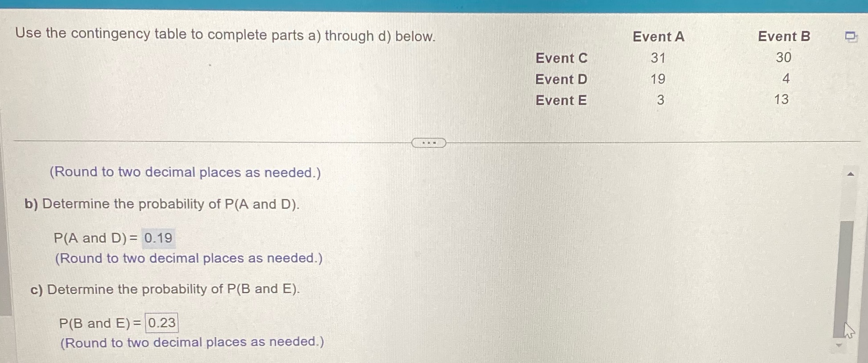Click the Event C row label

pyautogui.click(x=561, y=58)
